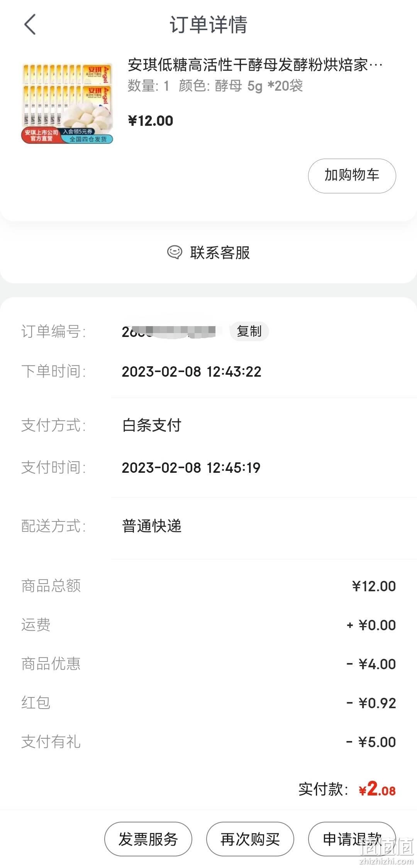Copy the order number with 复制
Image resolution: width=417 pixels, height=868 pixels.
[x=249, y=331]
